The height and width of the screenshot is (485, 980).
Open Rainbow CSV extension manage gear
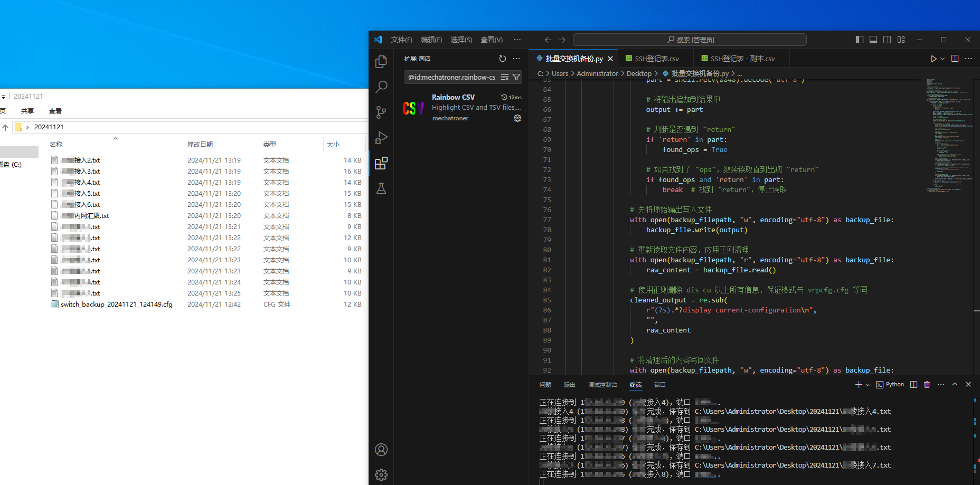click(x=517, y=118)
